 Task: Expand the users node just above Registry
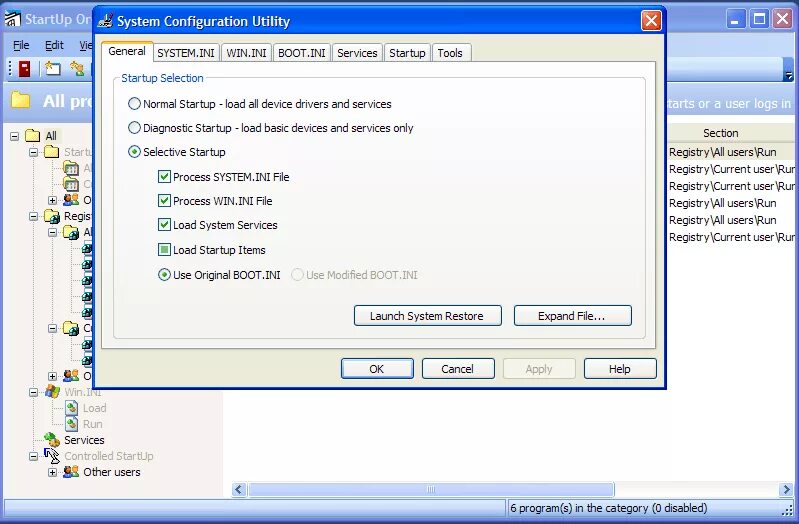[x=52, y=200]
